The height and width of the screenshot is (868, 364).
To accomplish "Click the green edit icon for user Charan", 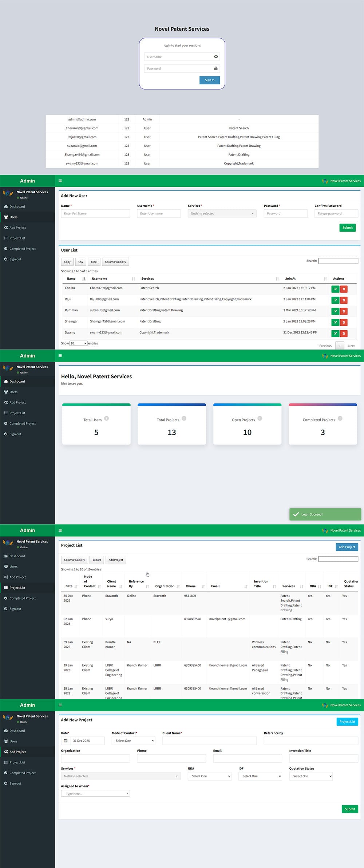I will coord(335,289).
